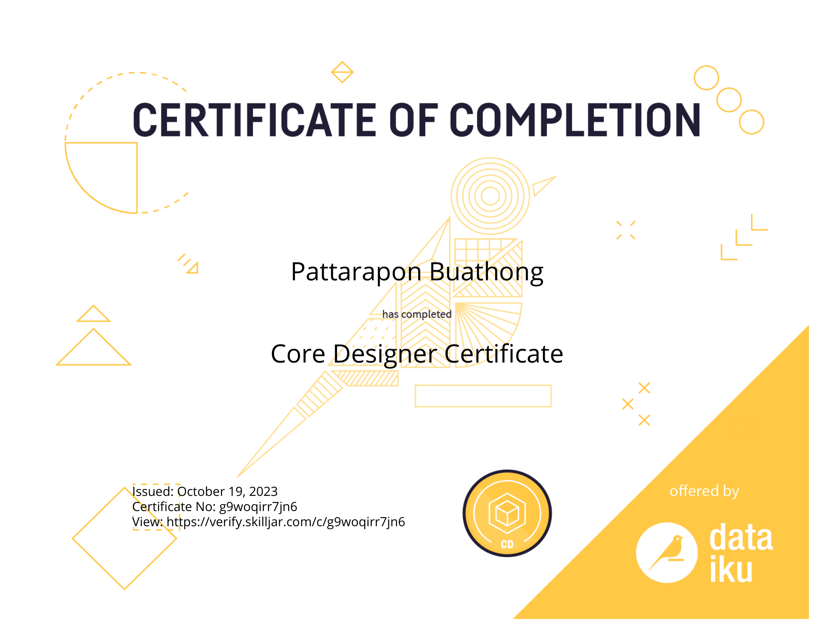Click the Dataiku bird logo circle
Image resolution: width=834 pixels, height=644 pixels.
pyautogui.click(x=667, y=552)
